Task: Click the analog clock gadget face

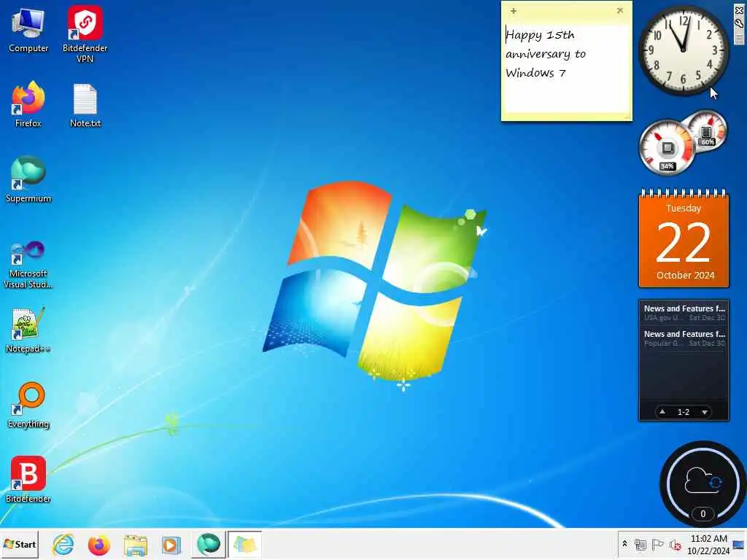Action: (683, 50)
